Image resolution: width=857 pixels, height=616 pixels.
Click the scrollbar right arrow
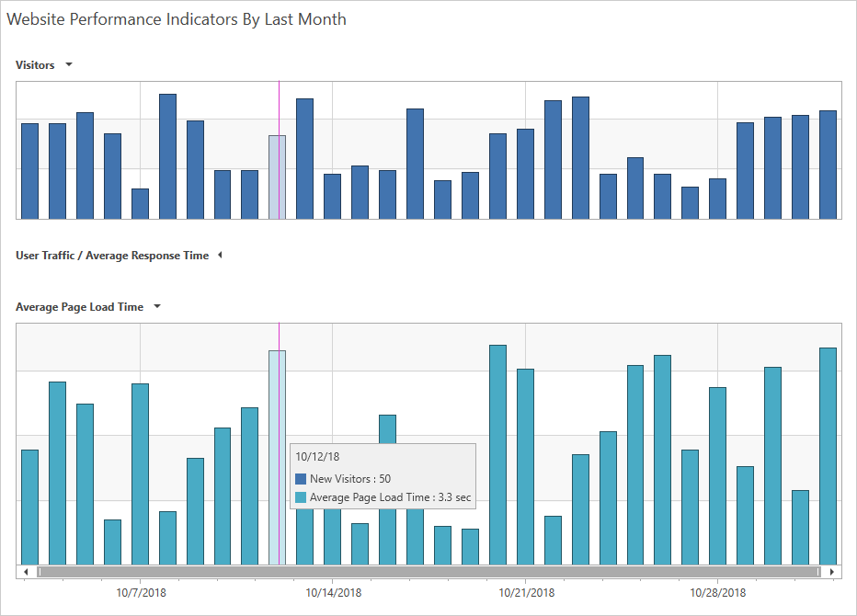tap(831, 572)
